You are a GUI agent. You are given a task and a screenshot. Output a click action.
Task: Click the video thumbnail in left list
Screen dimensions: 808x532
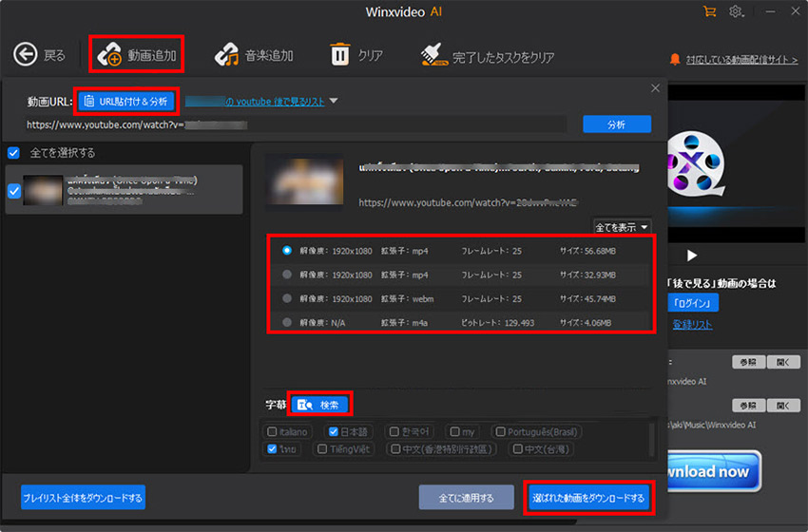coord(43,190)
